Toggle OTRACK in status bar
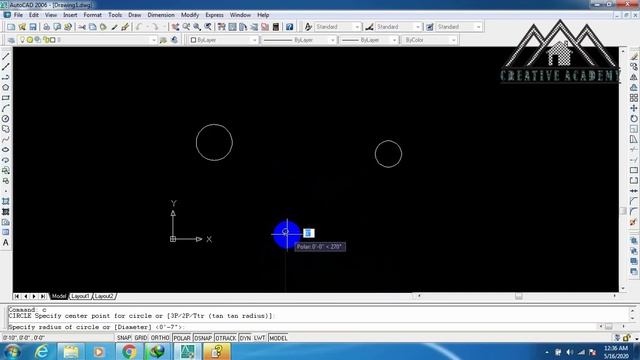 tap(226, 338)
